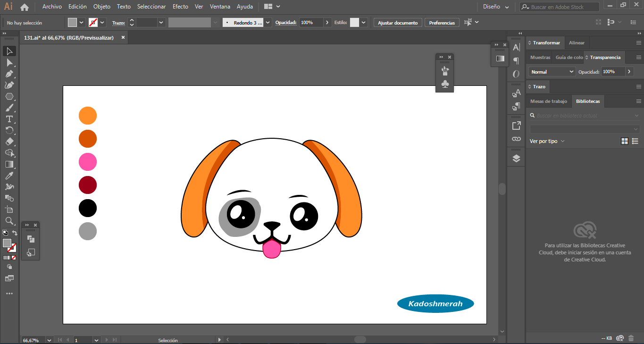Open the Archivo menu
This screenshot has width=644, height=344.
click(52, 7)
